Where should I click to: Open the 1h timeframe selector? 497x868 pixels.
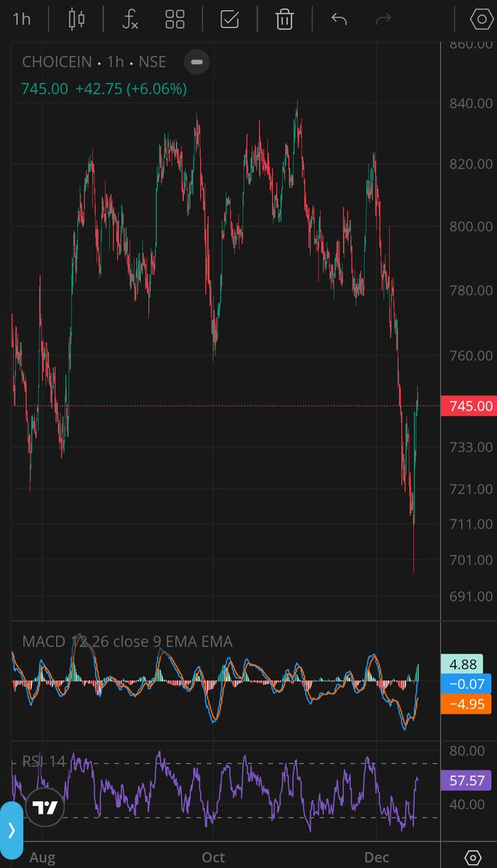coord(22,19)
